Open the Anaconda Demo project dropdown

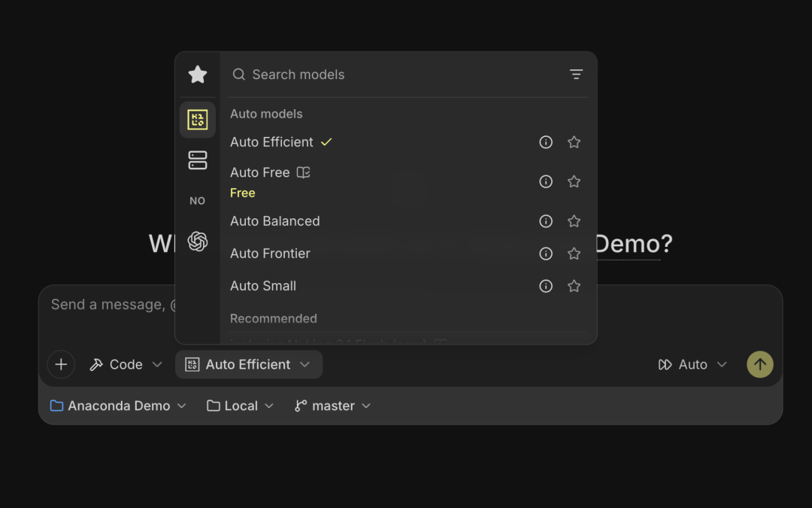[x=118, y=406]
